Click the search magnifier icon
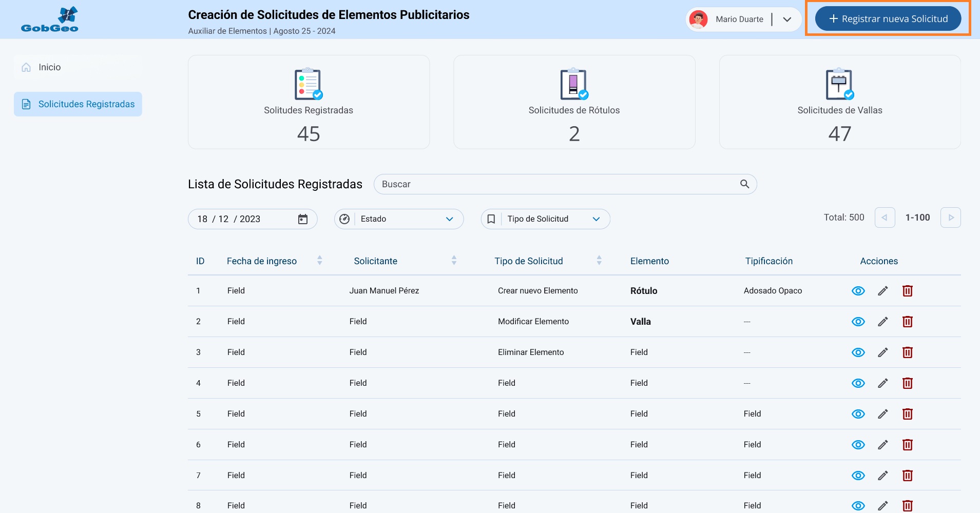The image size is (980, 513). pyautogui.click(x=744, y=184)
